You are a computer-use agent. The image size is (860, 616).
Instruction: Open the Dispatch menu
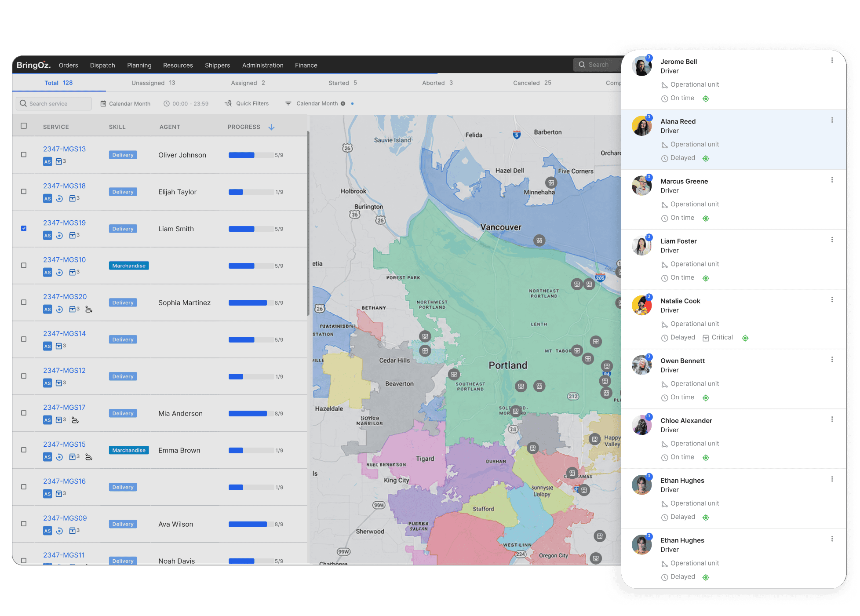[102, 65]
